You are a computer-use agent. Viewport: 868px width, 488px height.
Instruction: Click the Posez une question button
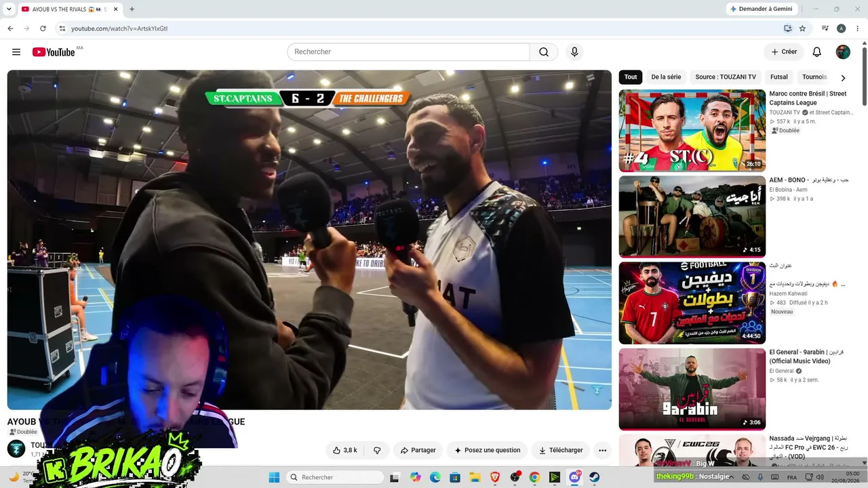point(488,450)
